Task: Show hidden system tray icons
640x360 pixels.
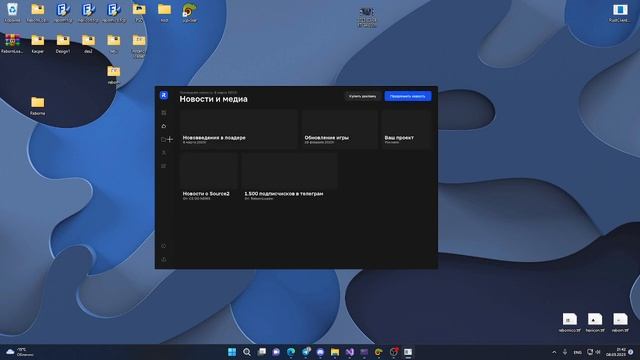Action: tap(554, 352)
